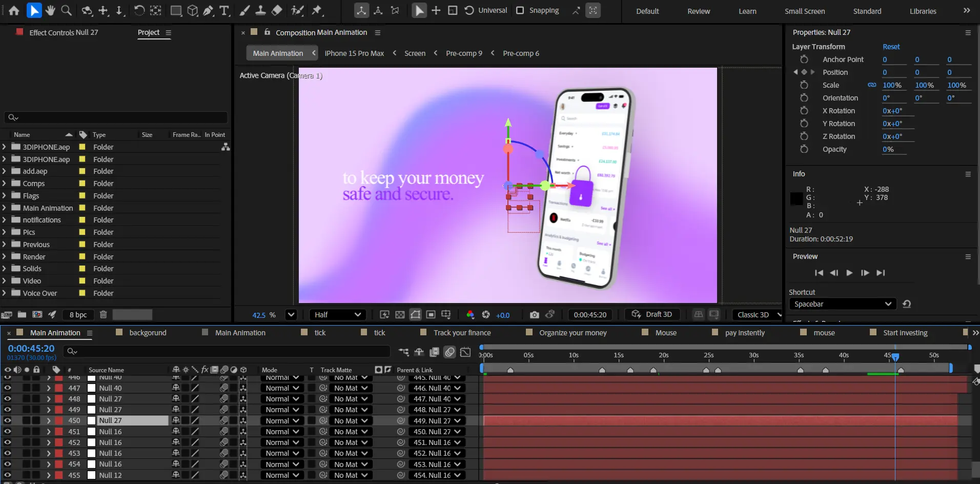Viewport: 980px width, 484px height.
Task: Enable the Snapping checkbox
Action: 520,10
